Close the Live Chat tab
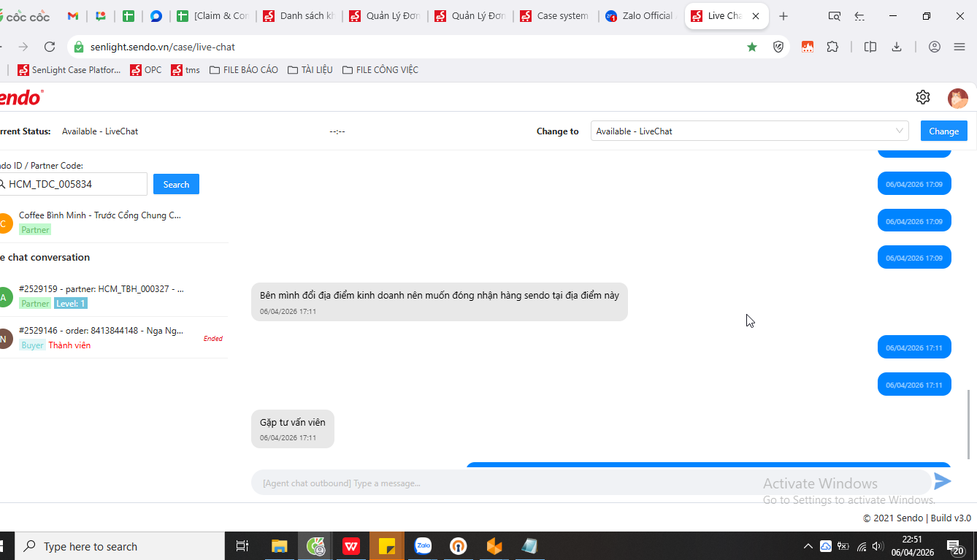Screen dimensions: 977x560 tap(756, 16)
